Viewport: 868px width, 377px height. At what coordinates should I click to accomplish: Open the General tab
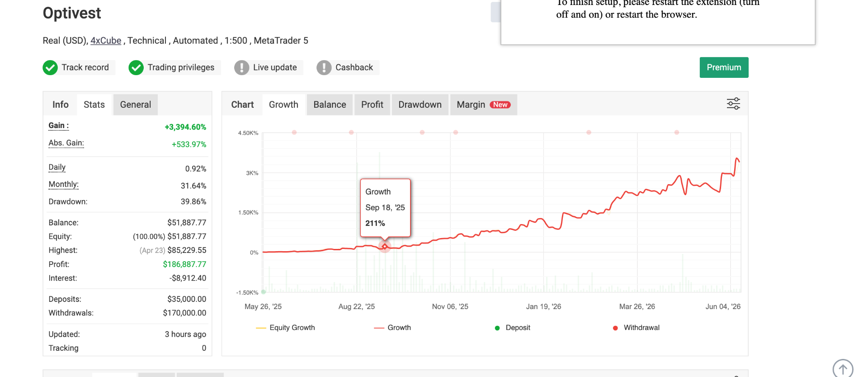click(136, 105)
